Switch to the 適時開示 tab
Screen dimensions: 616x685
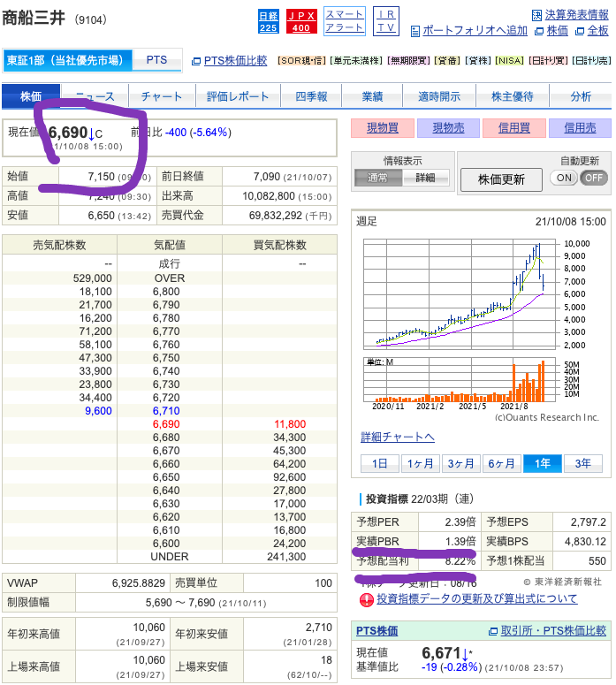point(439,96)
